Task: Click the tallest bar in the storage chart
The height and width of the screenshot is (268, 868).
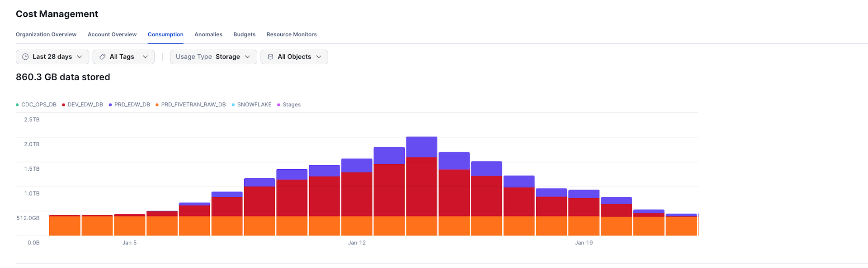Action: click(421, 186)
